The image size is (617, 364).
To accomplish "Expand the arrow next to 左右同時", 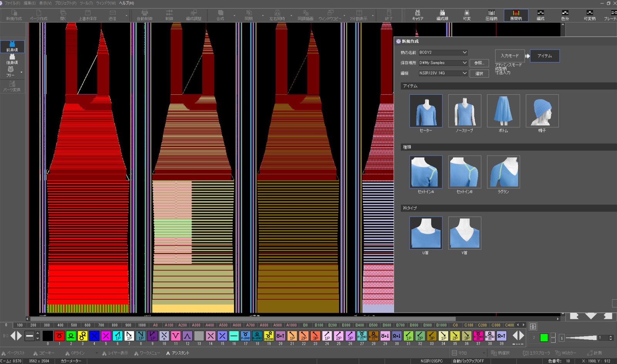I will click(291, 16).
